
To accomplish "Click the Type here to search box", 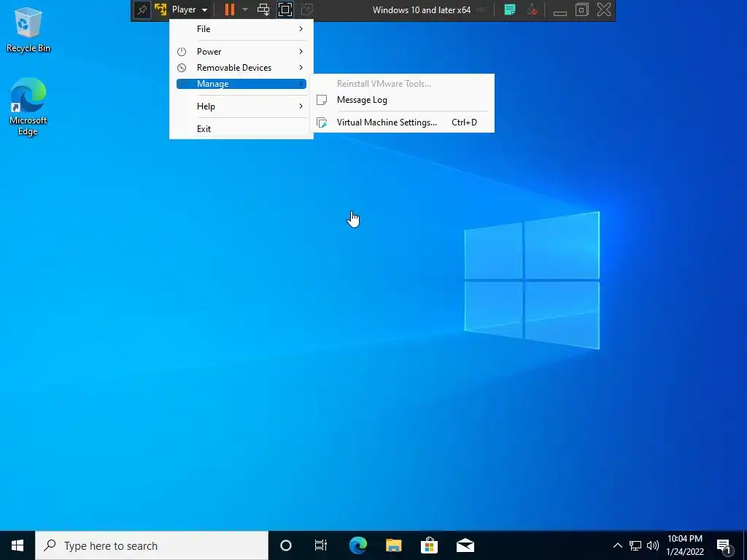I will click(152, 545).
